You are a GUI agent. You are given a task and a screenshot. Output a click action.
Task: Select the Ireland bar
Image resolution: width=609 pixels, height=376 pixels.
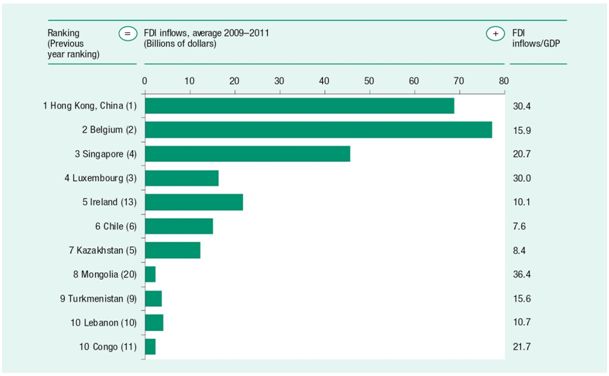tap(194, 202)
